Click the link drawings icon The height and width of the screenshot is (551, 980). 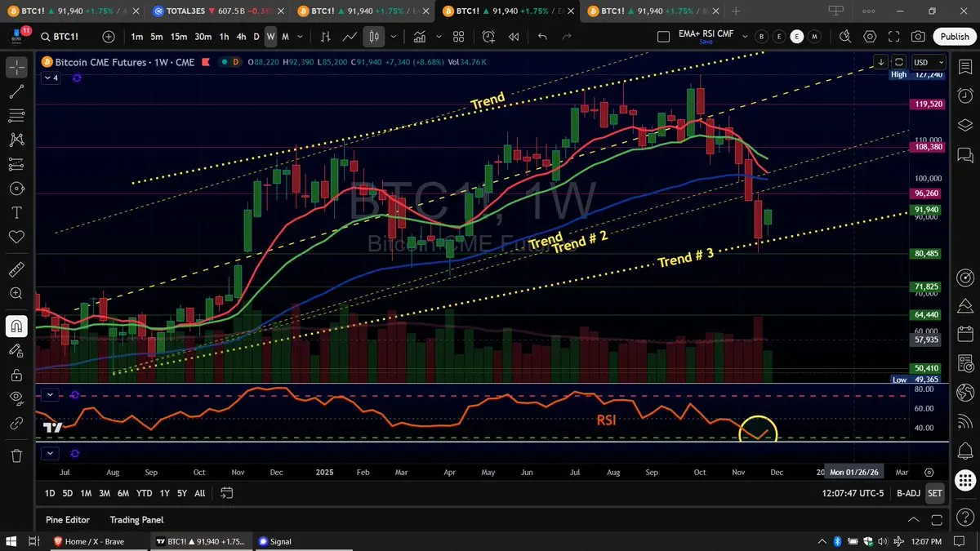16,424
